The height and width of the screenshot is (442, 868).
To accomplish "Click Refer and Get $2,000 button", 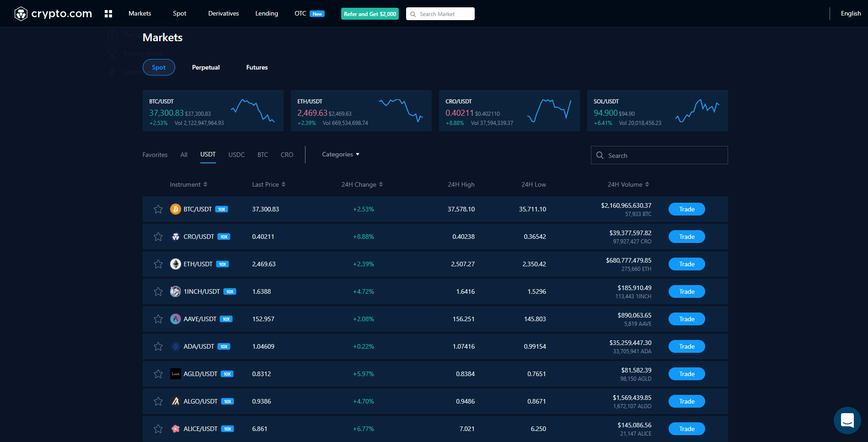I will pos(370,14).
